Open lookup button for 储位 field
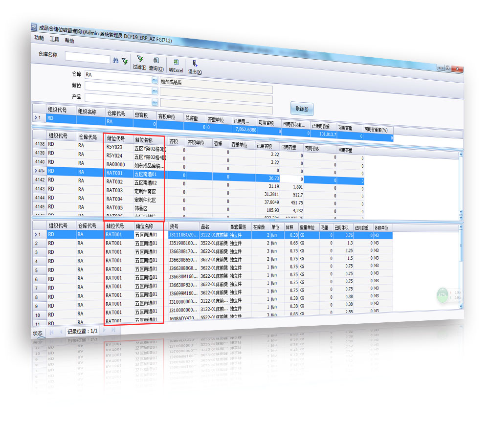This screenshot has width=489, height=448. point(155,90)
